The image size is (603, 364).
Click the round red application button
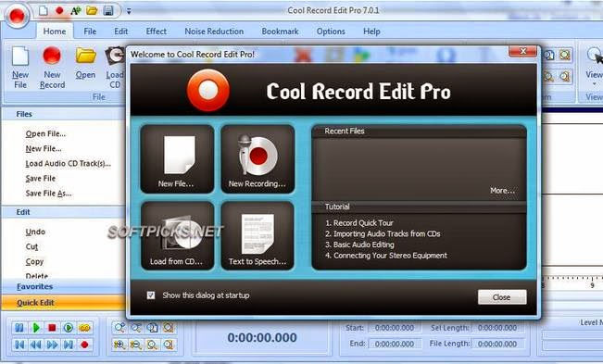click(x=17, y=16)
